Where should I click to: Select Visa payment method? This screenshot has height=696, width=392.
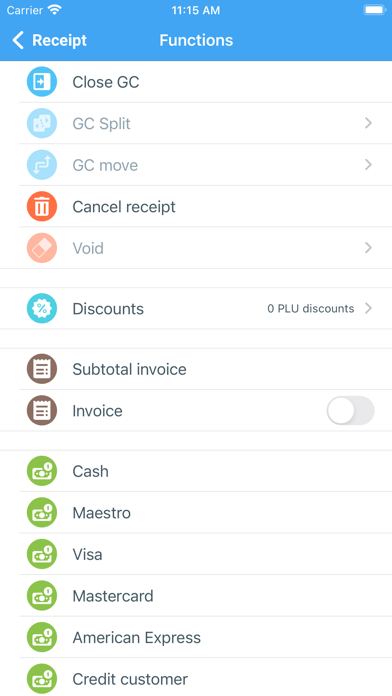196,554
